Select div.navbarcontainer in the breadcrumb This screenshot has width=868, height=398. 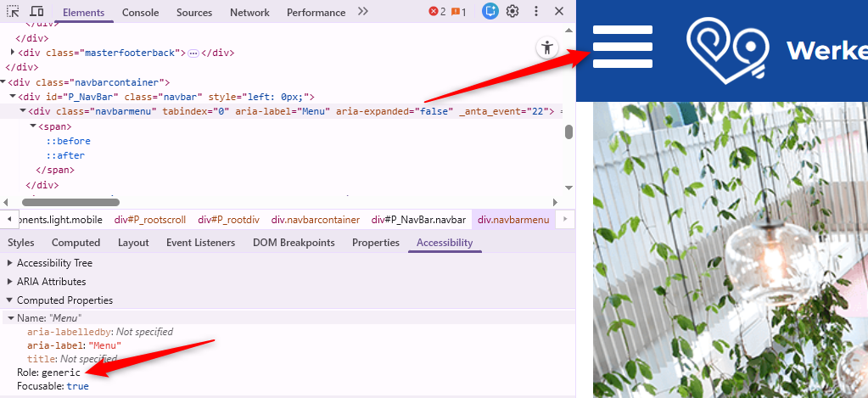pyautogui.click(x=316, y=220)
